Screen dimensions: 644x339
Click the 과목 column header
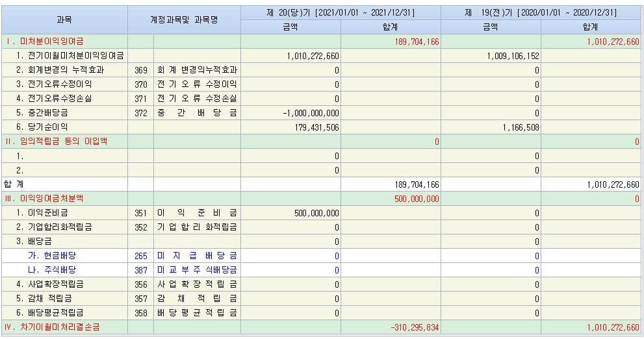[x=64, y=19]
